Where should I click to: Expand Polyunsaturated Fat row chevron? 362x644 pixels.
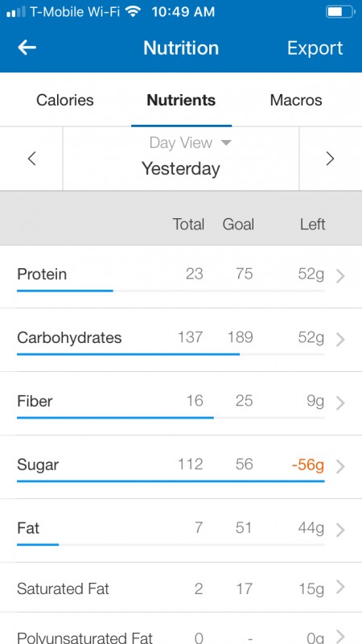[x=340, y=635]
